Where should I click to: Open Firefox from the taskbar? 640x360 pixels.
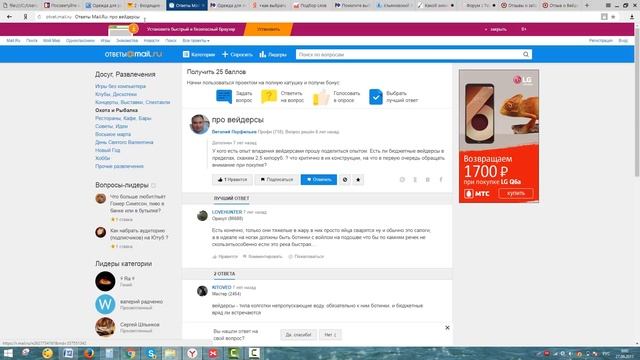click(89, 353)
